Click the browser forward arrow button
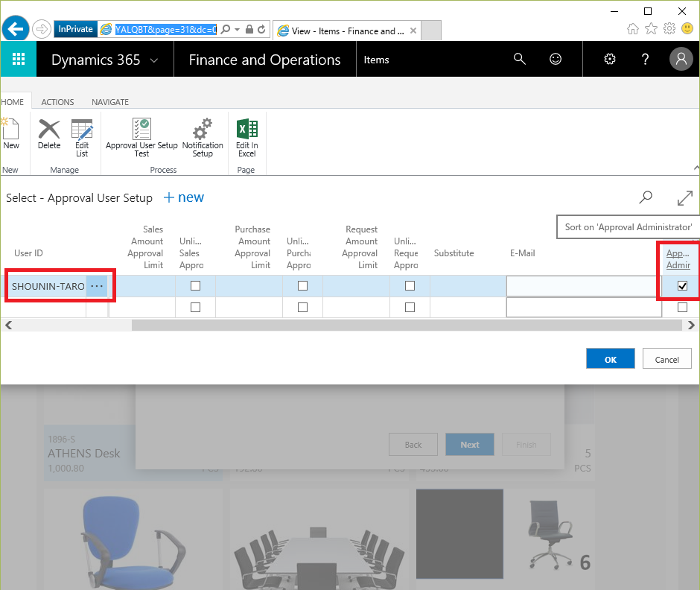This screenshot has height=590, width=700. (x=42, y=30)
